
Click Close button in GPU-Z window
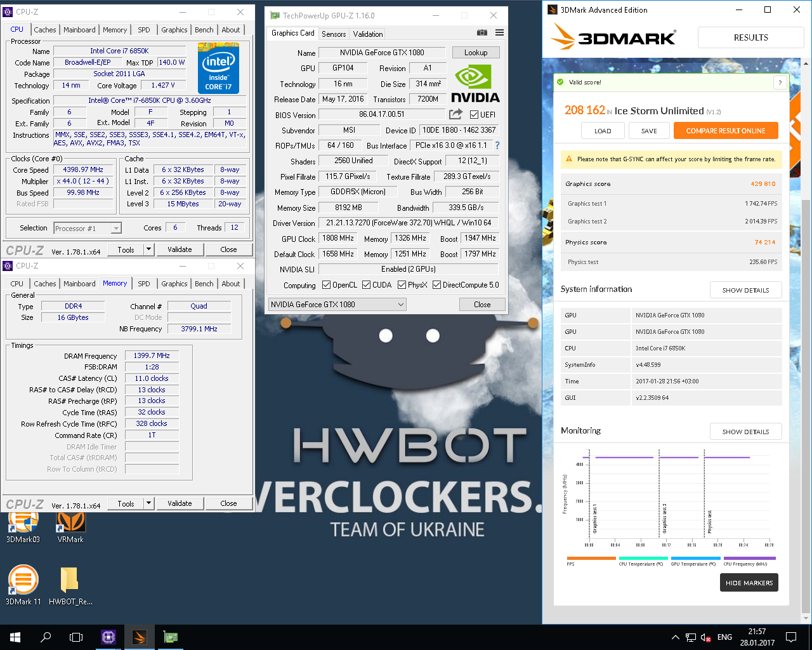(x=482, y=305)
